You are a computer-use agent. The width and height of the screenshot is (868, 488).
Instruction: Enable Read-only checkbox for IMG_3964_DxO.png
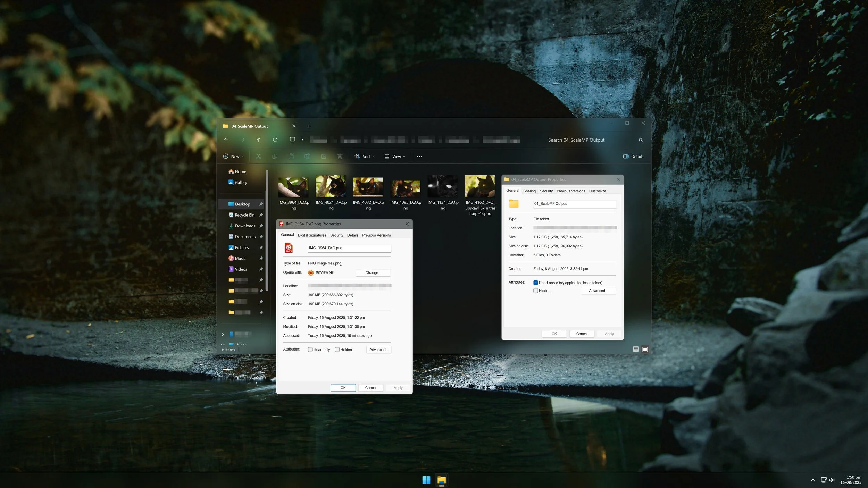(310, 350)
